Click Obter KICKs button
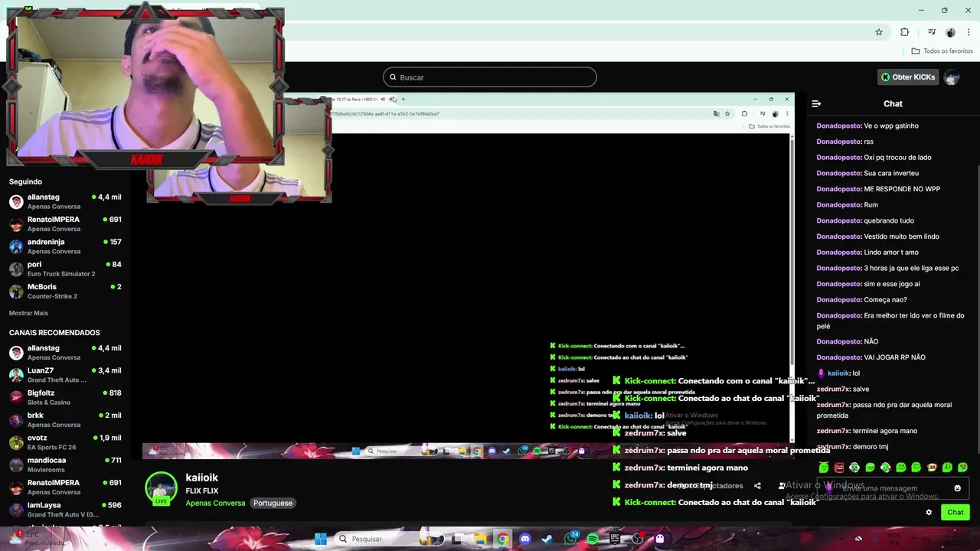 point(908,77)
